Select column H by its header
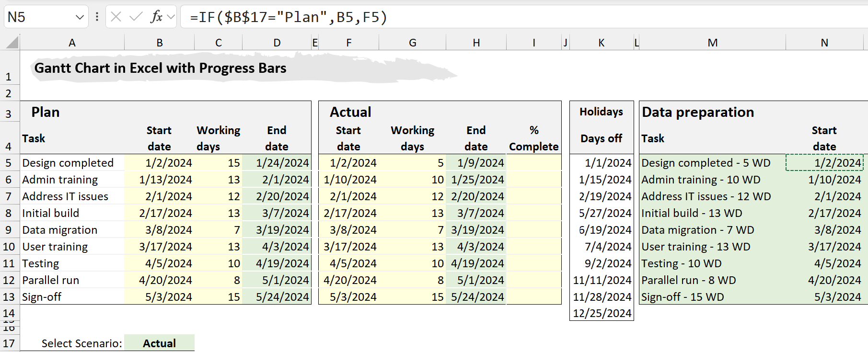 [x=476, y=43]
